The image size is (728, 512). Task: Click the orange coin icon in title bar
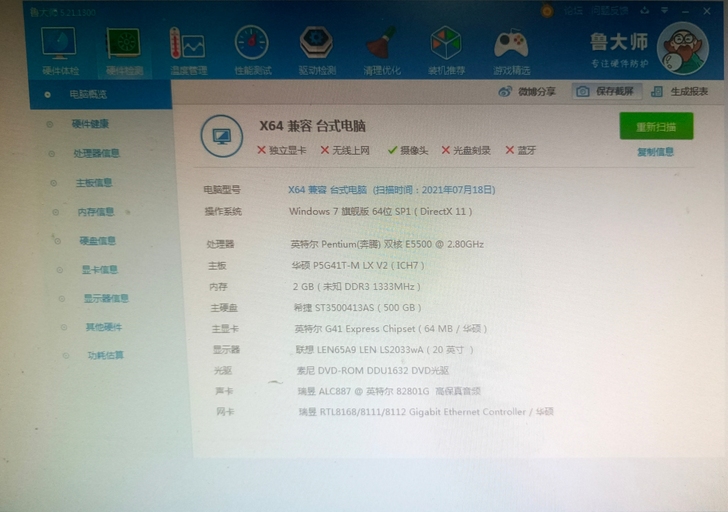(547, 11)
